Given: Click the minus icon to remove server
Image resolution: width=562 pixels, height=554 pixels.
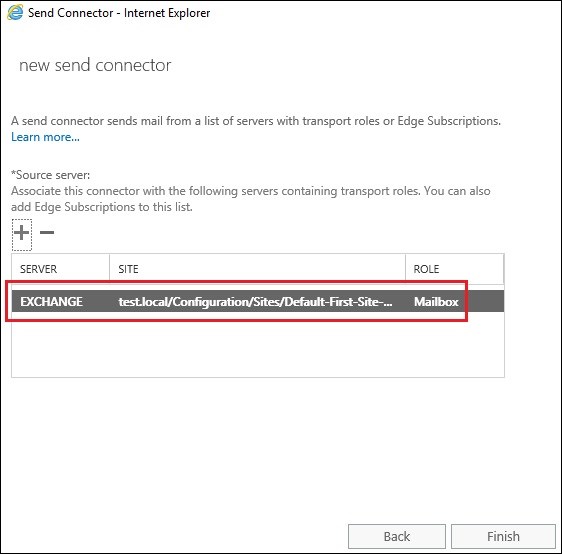Looking at the screenshot, I should (47, 233).
